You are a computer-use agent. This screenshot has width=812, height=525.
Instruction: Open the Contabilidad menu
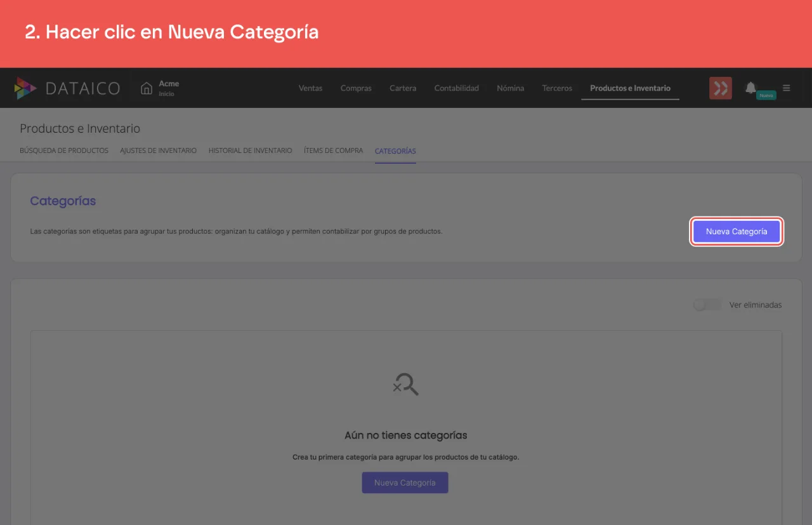click(457, 88)
